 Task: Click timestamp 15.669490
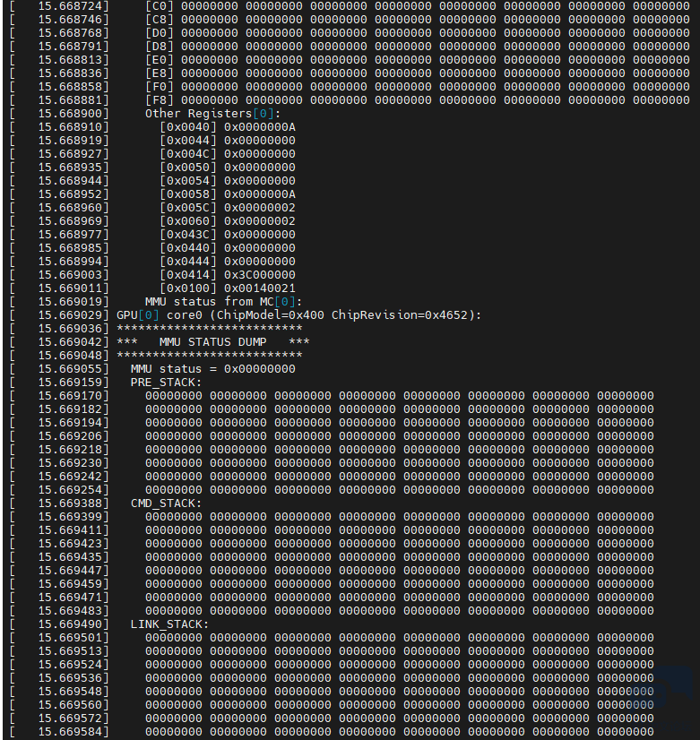[70, 624]
